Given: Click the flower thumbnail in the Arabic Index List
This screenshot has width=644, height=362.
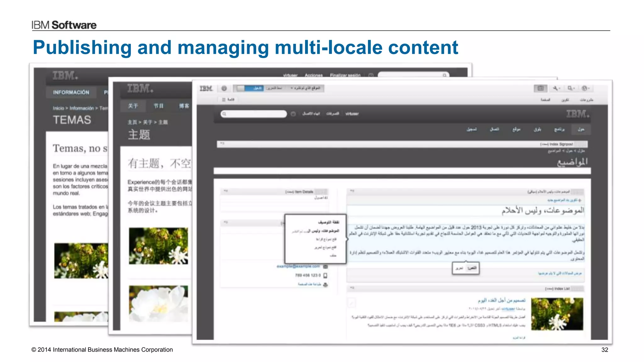Looking at the screenshot, I should [x=557, y=314].
